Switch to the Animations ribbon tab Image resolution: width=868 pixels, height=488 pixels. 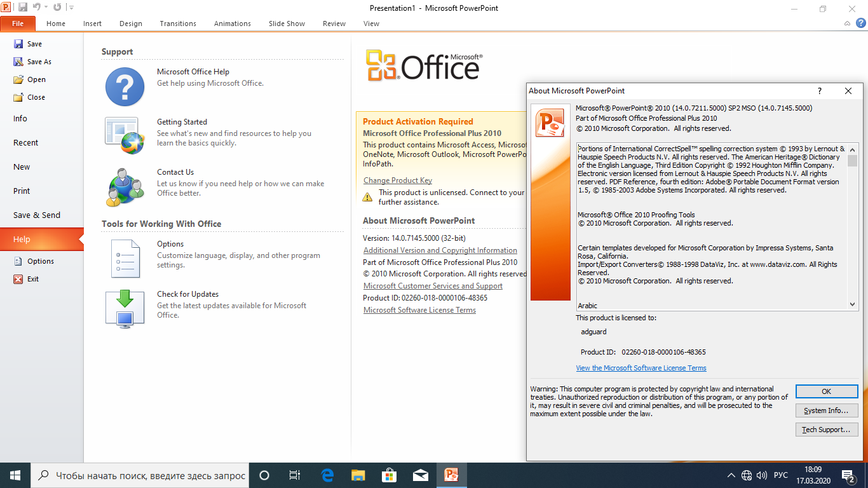(x=233, y=24)
